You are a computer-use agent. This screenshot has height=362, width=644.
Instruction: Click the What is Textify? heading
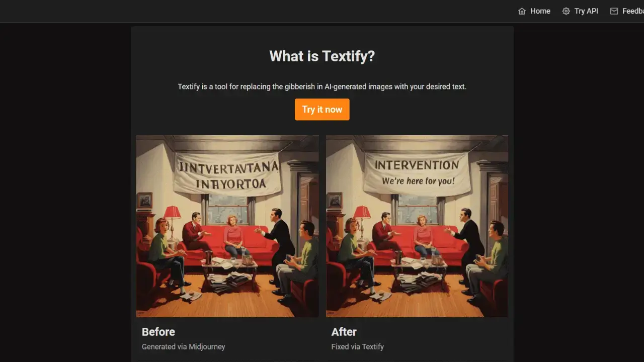point(322,56)
